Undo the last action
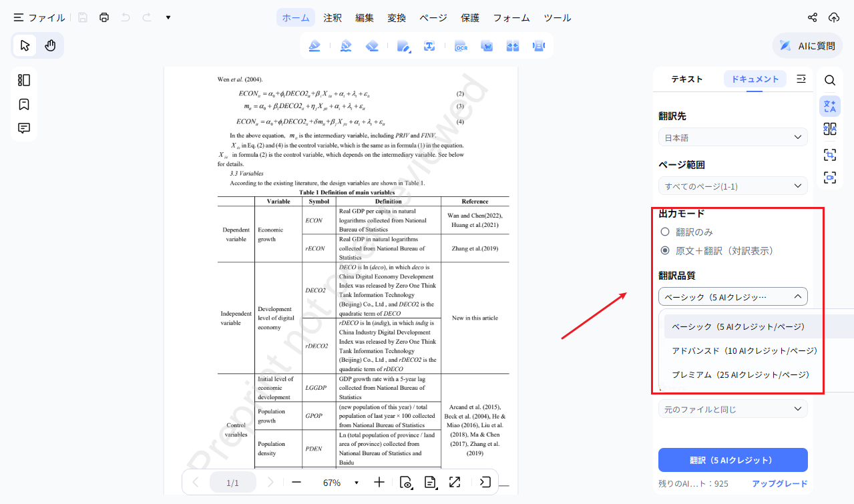Image resolution: width=854 pixels, height=504 pixels. 126,17
